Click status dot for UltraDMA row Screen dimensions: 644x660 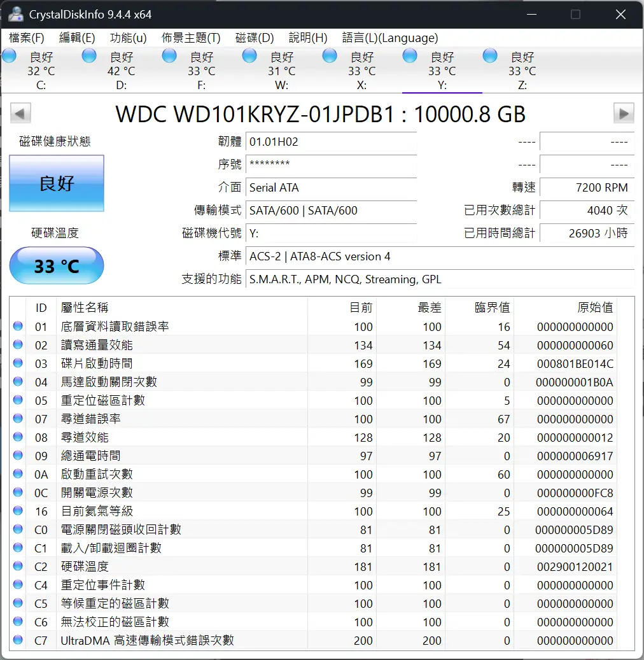tap(18, 640)
